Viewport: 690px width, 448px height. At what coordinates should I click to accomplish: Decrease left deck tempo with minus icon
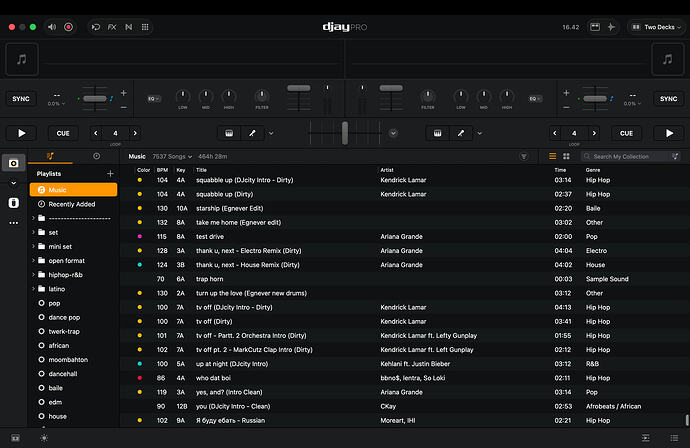[x=124, y=107]
